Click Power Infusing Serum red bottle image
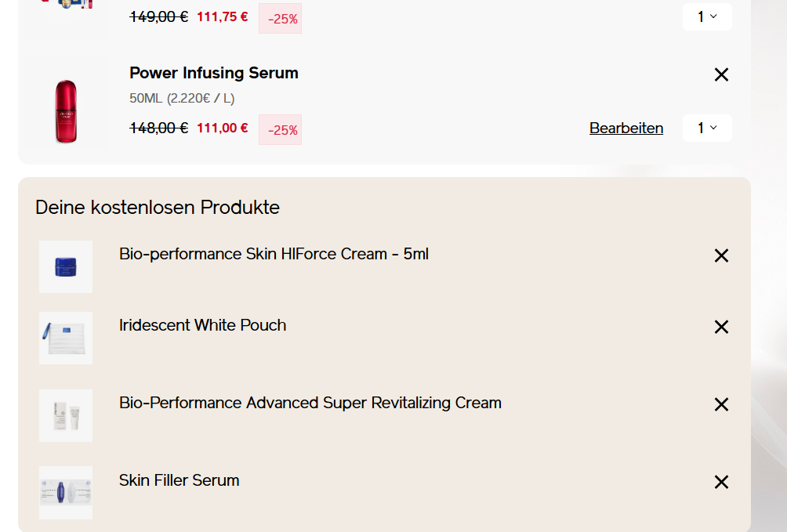The height and width of the screenshot is (532, 787). coord(66,111)
